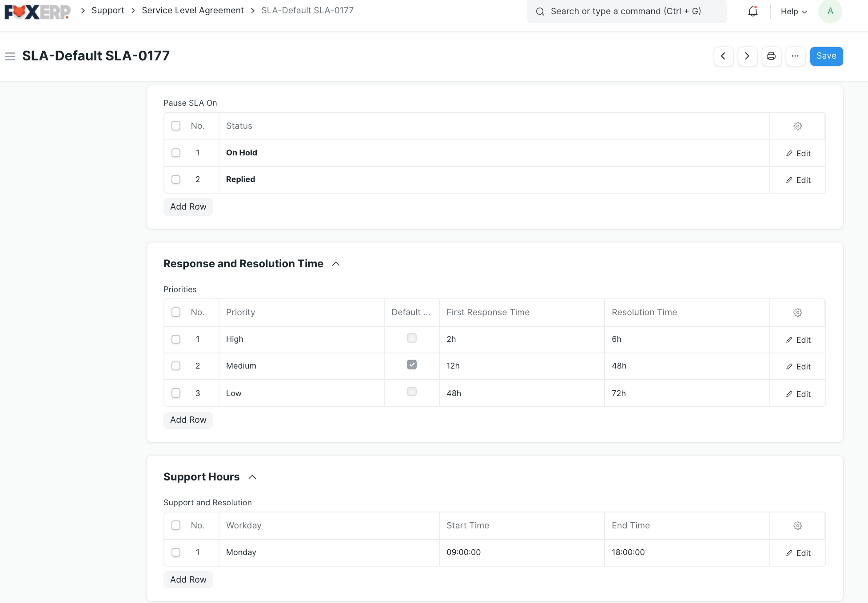Add Row under Priorities table
The height and width of the screenshot is (603, 868).
pos(188,420)
